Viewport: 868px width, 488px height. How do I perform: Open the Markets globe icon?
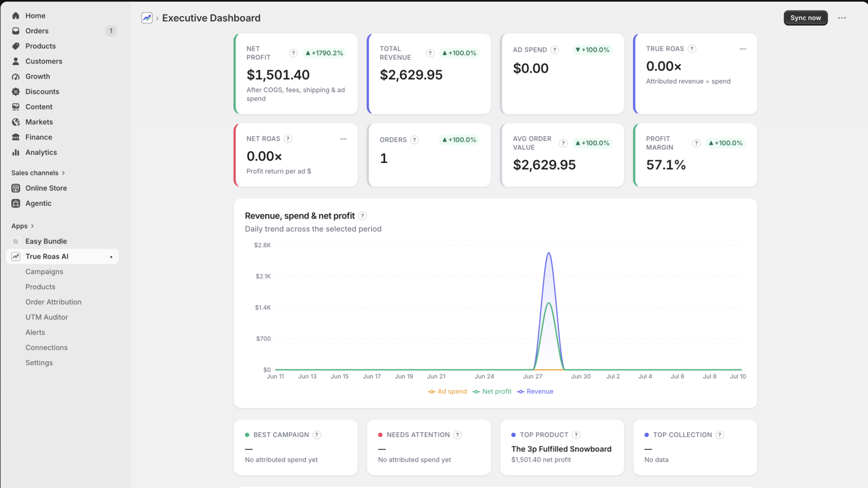pyautogui.click(x=16, y=122)
